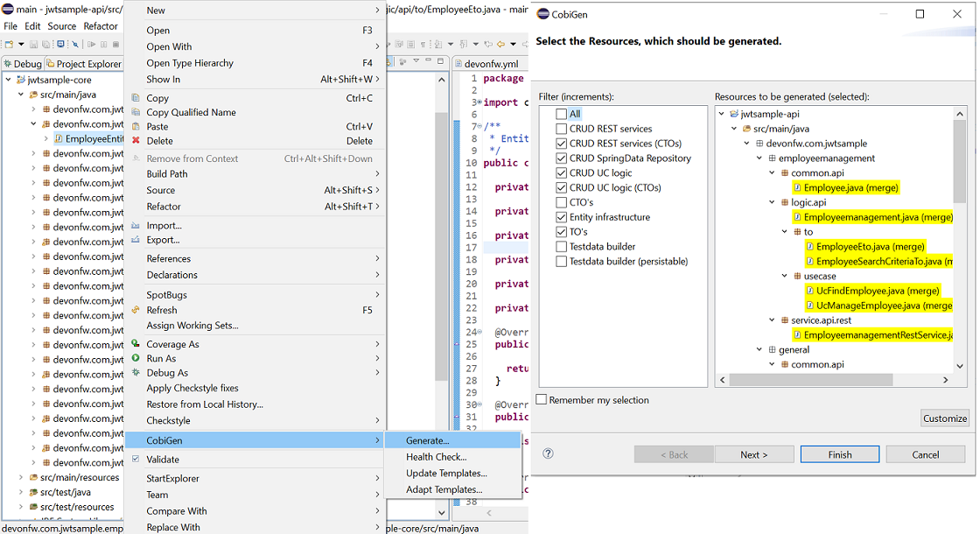This screenshot has width=980, height=534.
Task: Click the green Run As icon
Action: coord(136,359)
